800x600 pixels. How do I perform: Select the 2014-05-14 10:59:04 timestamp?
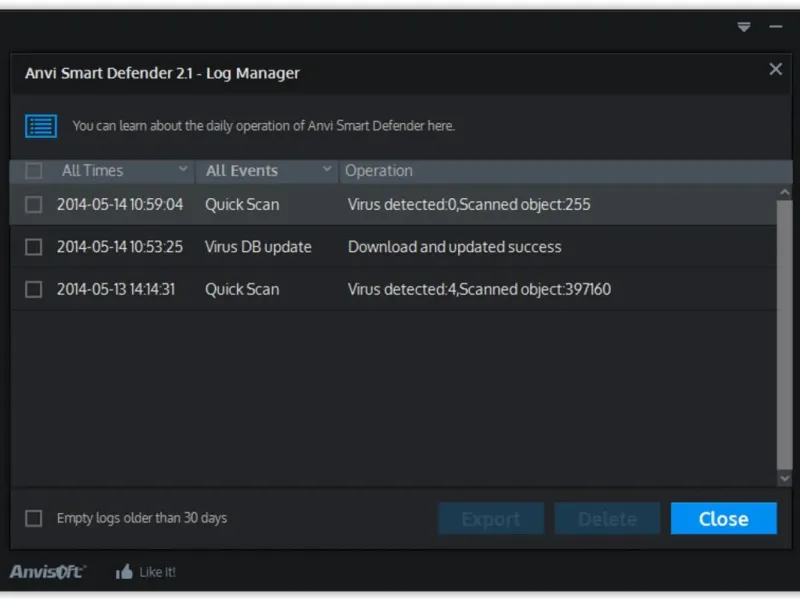120,205
